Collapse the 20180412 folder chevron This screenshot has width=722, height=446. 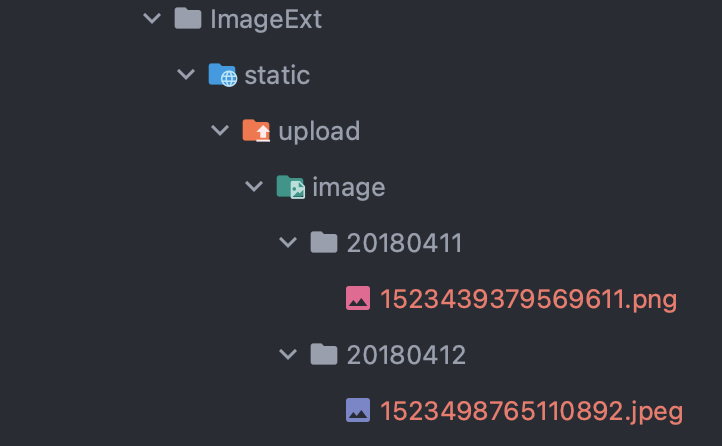288,354
